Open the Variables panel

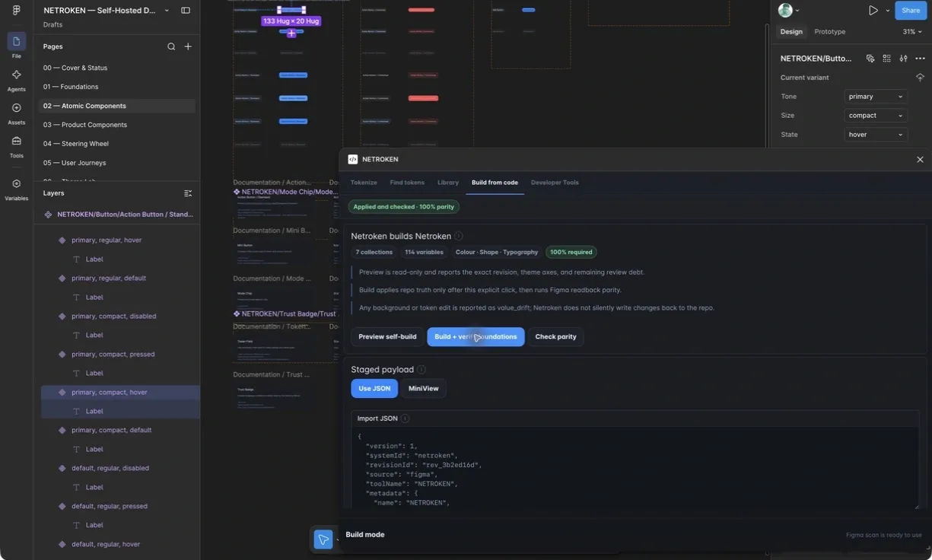click(x=16, y=189)
